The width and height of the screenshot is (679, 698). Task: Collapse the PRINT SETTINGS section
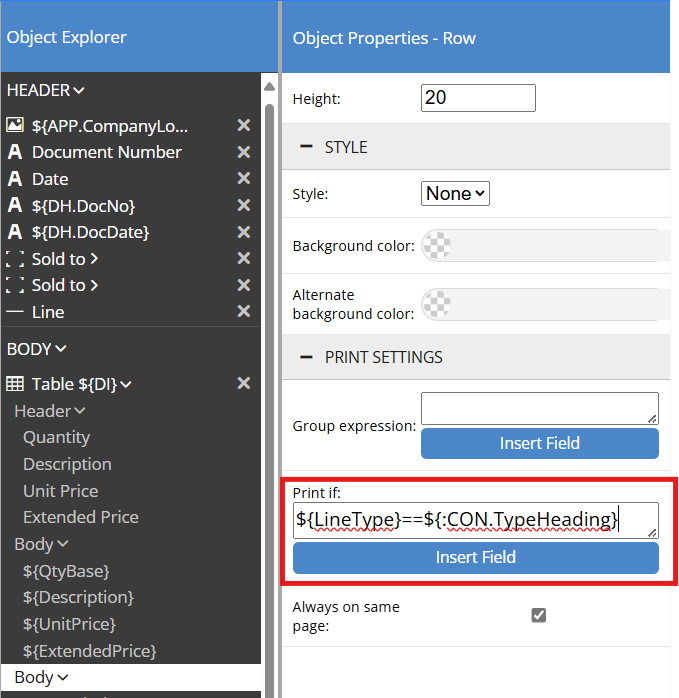click(307, 357)
